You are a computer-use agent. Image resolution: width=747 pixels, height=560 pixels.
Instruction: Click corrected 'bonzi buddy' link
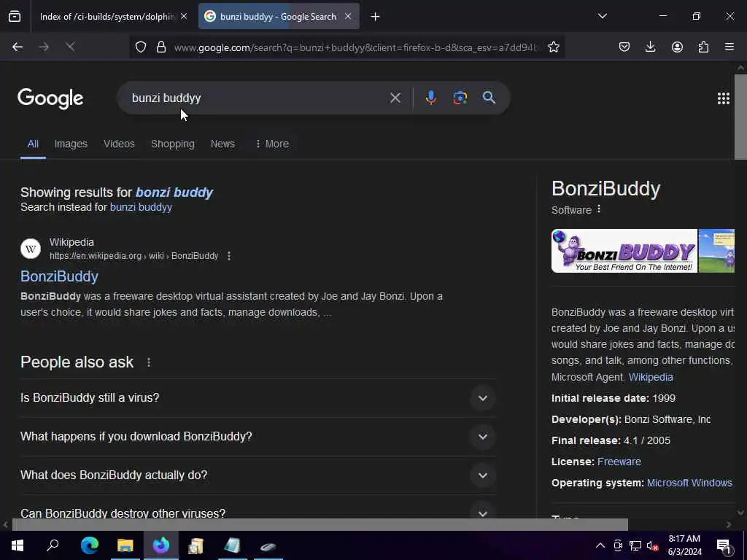point(174,192)
